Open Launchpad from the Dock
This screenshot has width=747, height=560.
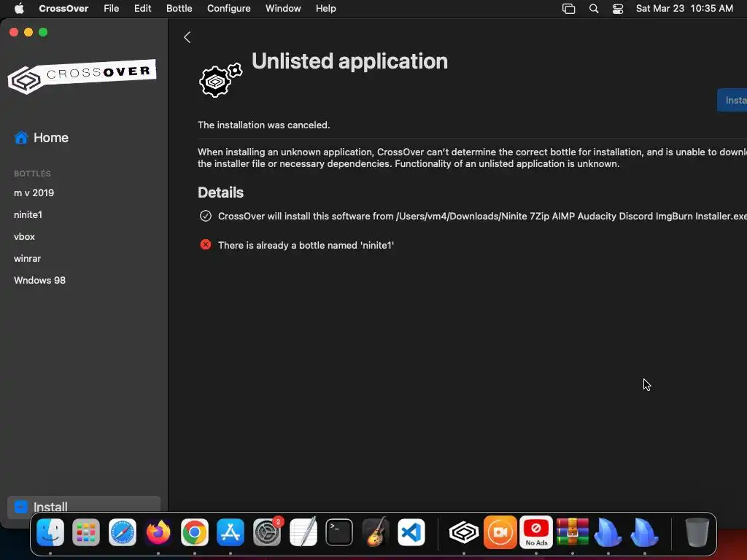coord(86,532)
